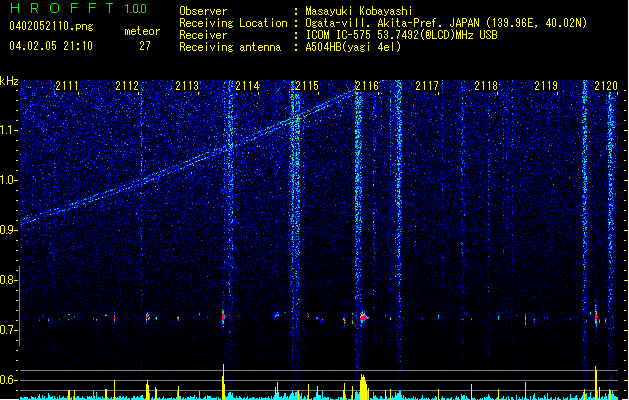Screen dimensions: 629x400
Task: Click the 2117 time marker
Action: 427,86
